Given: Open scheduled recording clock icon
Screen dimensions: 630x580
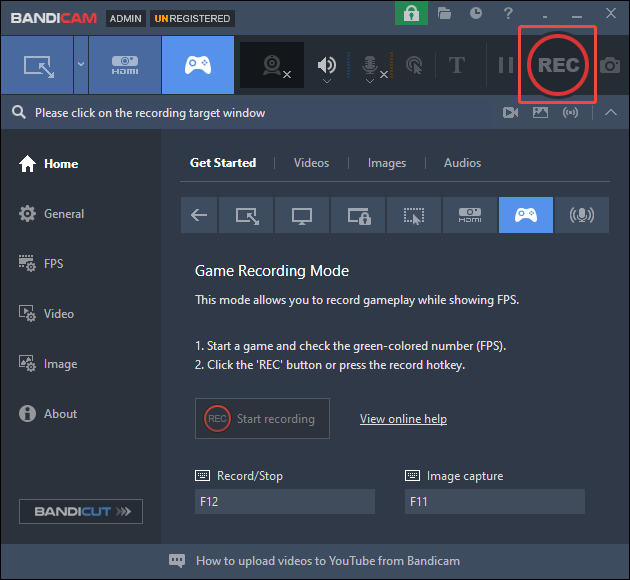Looking at the screenshot, I should 476,13.
